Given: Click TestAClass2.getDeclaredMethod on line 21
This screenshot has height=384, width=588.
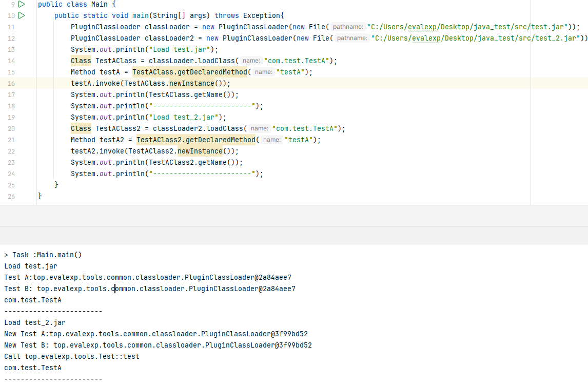Looking at the screenshot, I should click(x=196, y=140).
